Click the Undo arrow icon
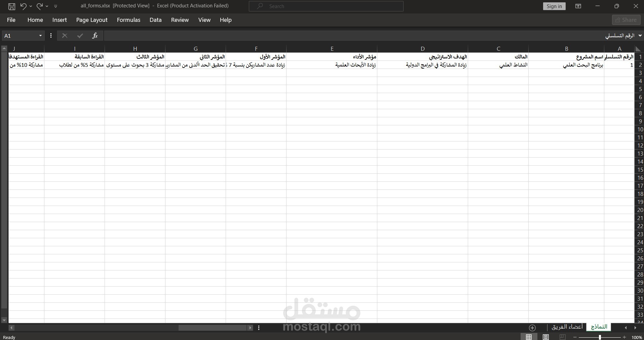Viewport: 644px width, 340px height. point(23,6)
